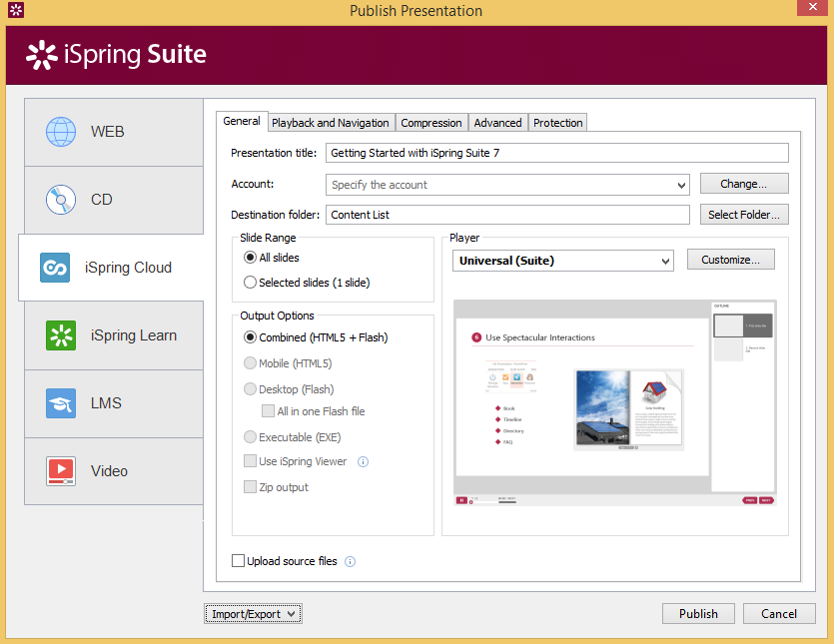Select the LMS publishing destination
This screenshot has width=834, height=644.
(114, 403)
